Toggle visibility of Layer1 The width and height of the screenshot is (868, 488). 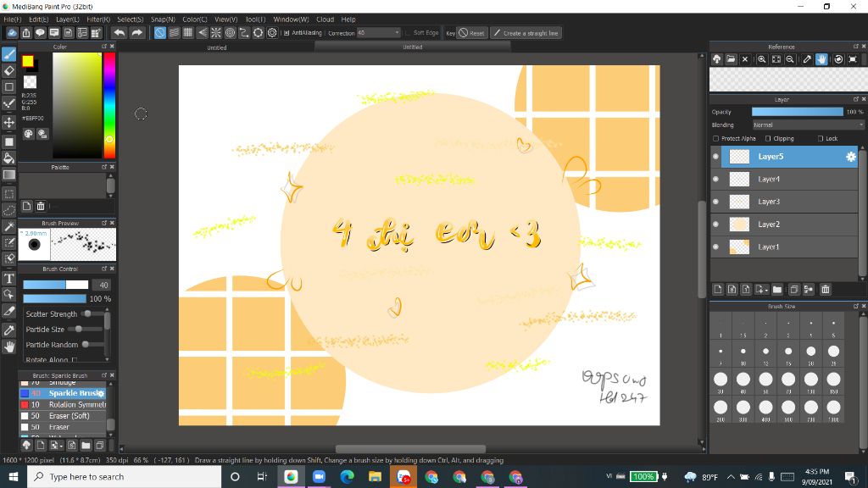[715, 247]
